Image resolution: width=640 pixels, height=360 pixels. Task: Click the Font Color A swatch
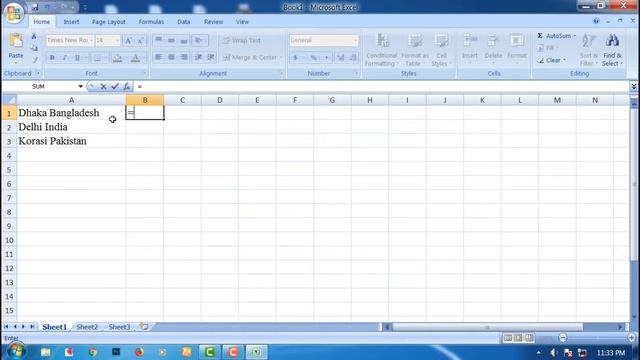136,58
